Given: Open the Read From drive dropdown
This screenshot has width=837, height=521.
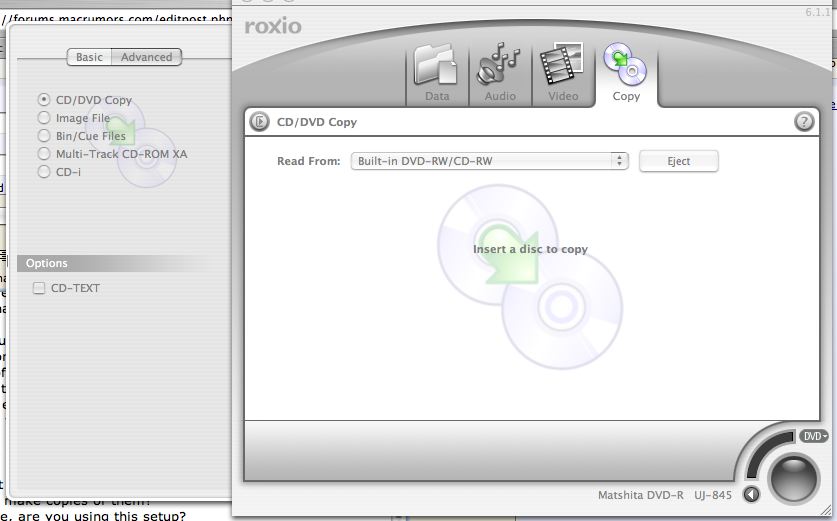Looking at the screenshot, I should coord(489,161).
